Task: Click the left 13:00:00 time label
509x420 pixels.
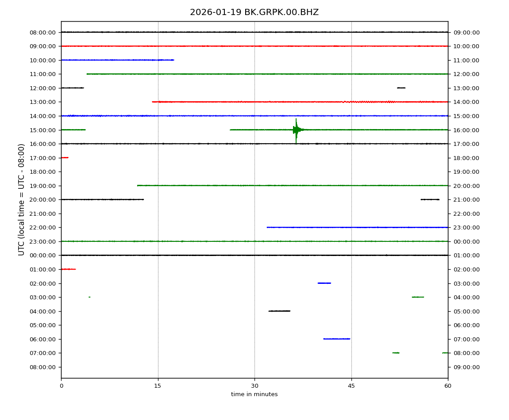Action: pos(43,102)
